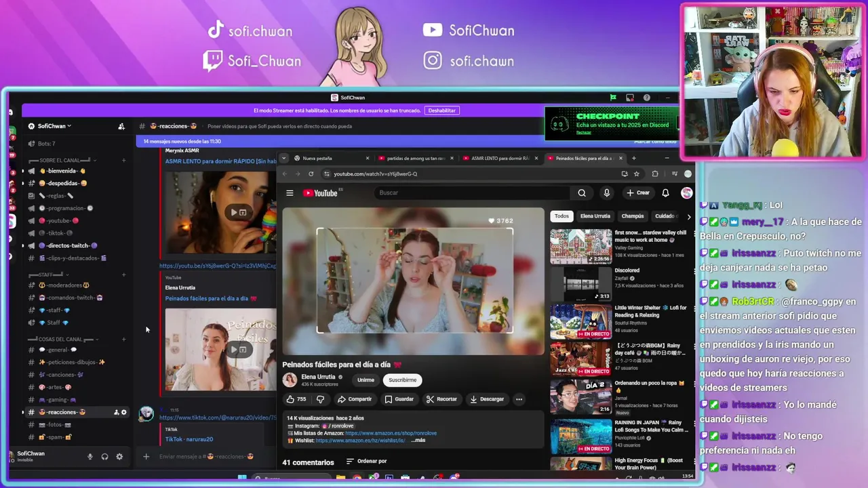868x488 pixels.
Task: Open the YouTube account avatar menu
Action: [x=686, y=193]
